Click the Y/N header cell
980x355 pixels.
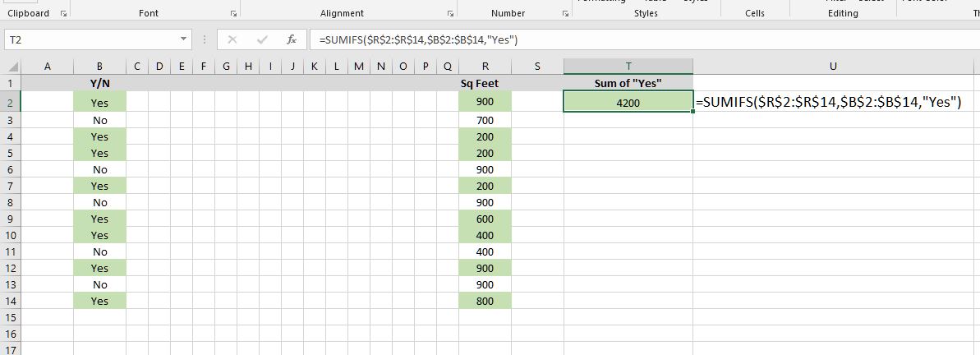coord(99,83)
